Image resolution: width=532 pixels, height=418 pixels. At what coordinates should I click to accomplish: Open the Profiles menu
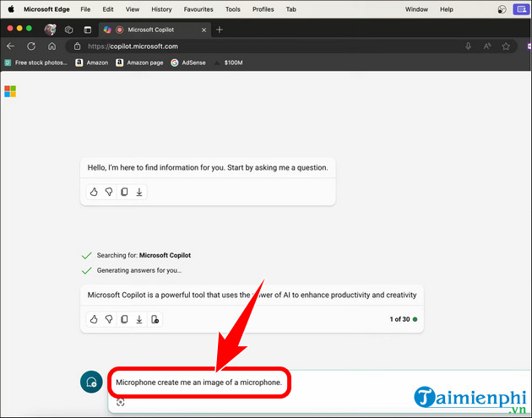coord(263,9)
